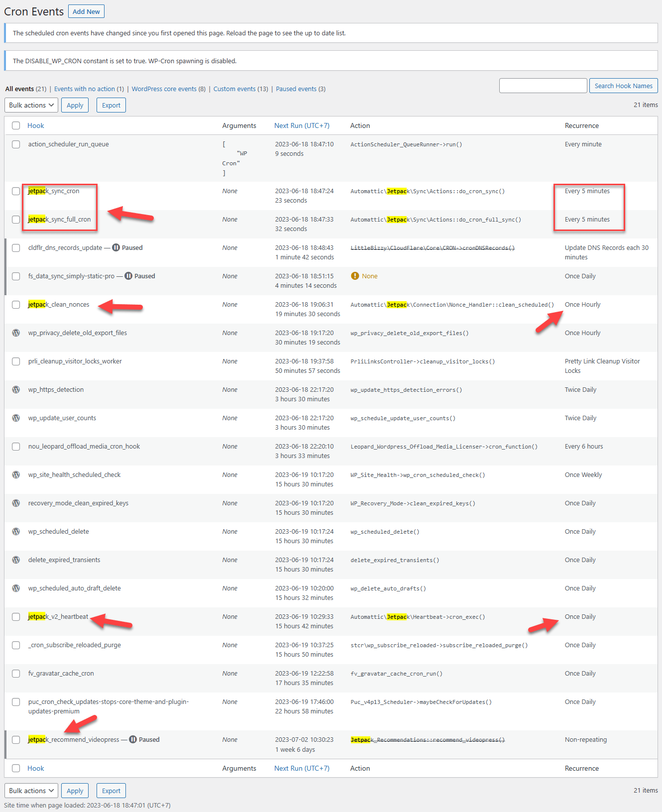Click the top Export button

[x=111, y=105]
